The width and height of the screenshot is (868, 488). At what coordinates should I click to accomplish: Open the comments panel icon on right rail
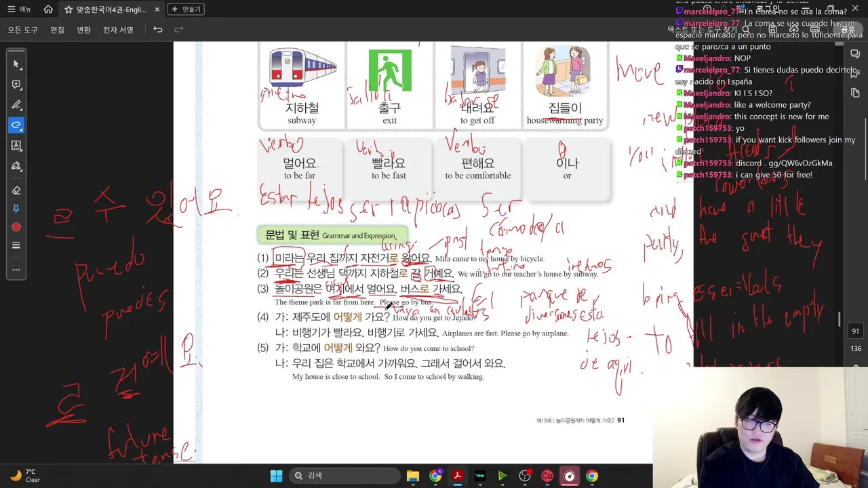click(x=855, y=54)
